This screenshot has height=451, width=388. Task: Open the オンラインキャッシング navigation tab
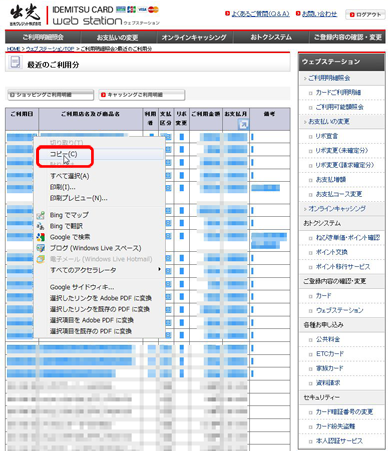[x=194, y=37]
